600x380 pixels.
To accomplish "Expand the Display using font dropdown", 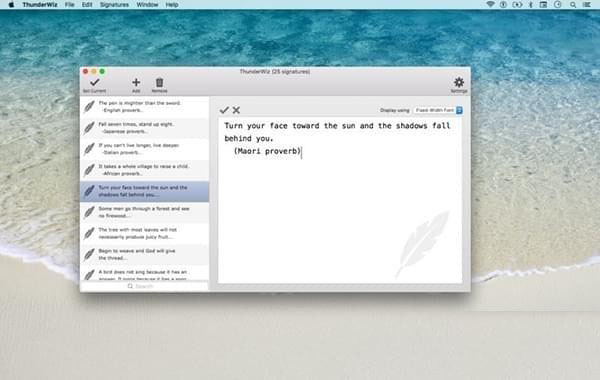I will click(439, 110).
